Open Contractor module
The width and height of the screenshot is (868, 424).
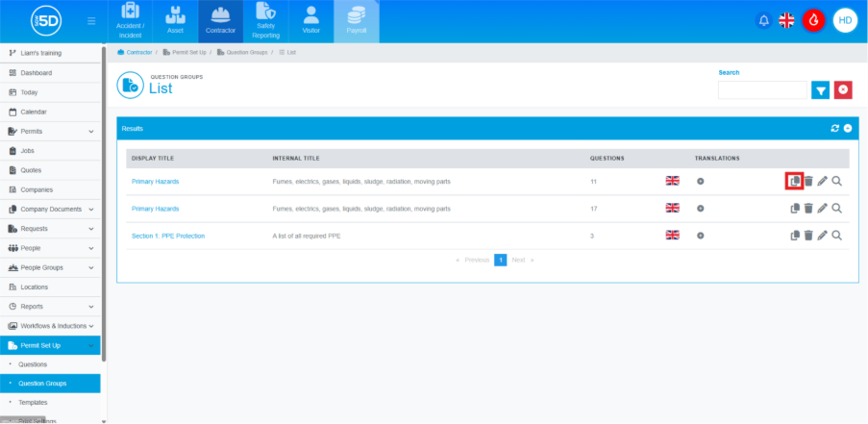[x=221, y=21]
